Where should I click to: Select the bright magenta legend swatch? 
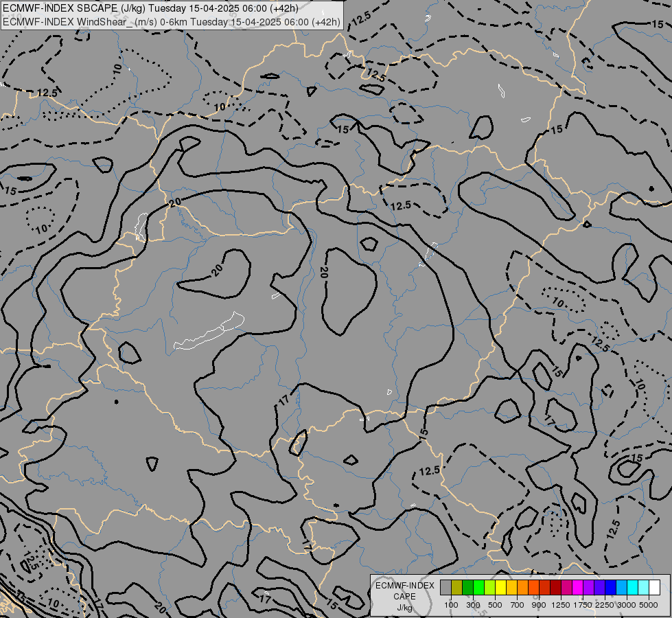tap(578, 587)
